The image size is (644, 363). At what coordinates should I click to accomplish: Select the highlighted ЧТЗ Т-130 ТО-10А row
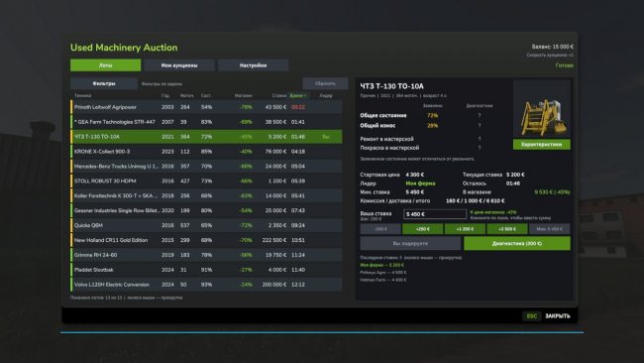click(206, 137)
